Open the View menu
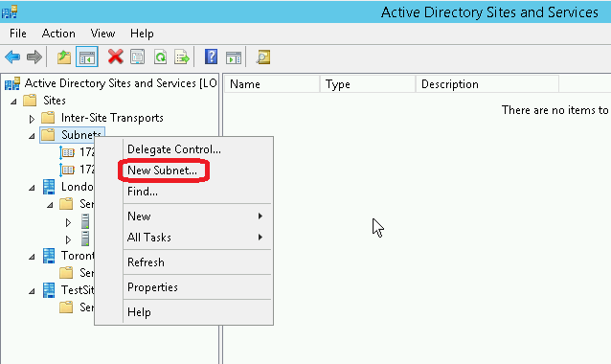Image resolution: width=611 pixels, height=364 pixels. click(102, 34)
